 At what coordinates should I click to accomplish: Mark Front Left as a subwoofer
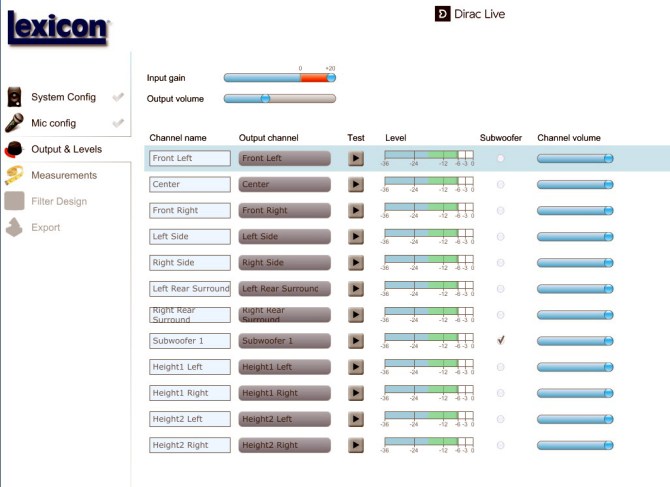[x=501, y=158]
